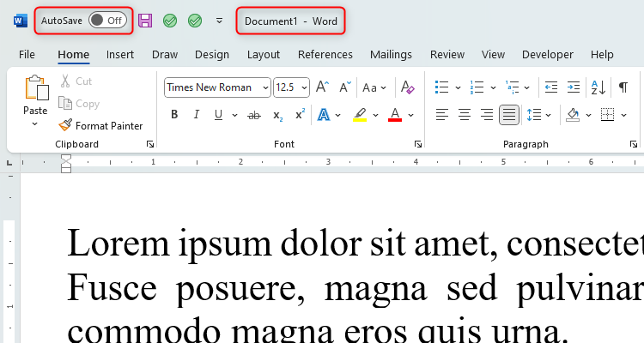Show paragraph marks with pilcrow icon
The image size is (644, 343).
(623, 87)
